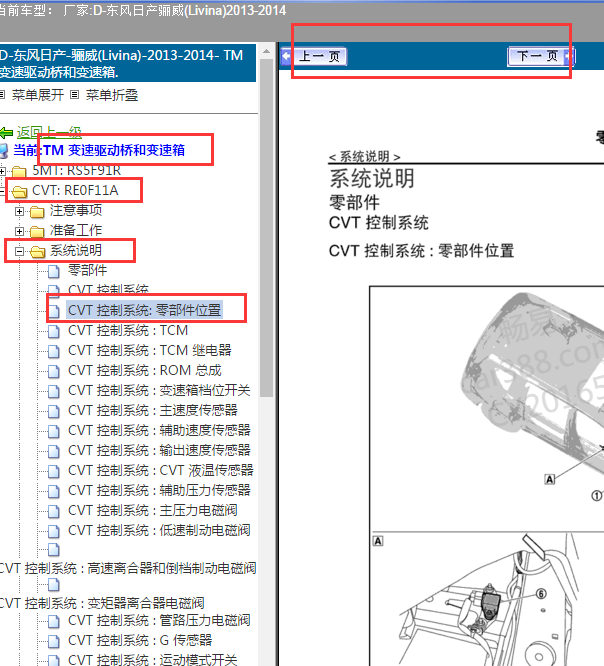Click document icon beside 变速箱档位开关
This screenshot has height=666, width=604.
pos(54,391)
